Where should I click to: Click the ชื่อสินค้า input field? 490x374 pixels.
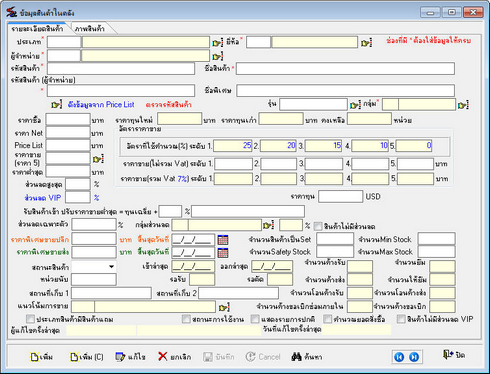(345, 68)
